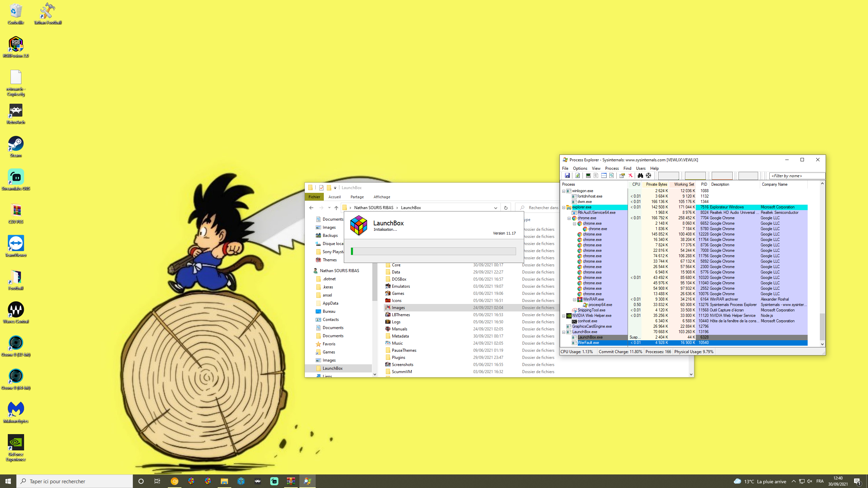Collapse the winlogon.exe tree node
Image resolution: width=868 pixels, height=488 pixels.
pyautogui.click(x=564, y=191)
